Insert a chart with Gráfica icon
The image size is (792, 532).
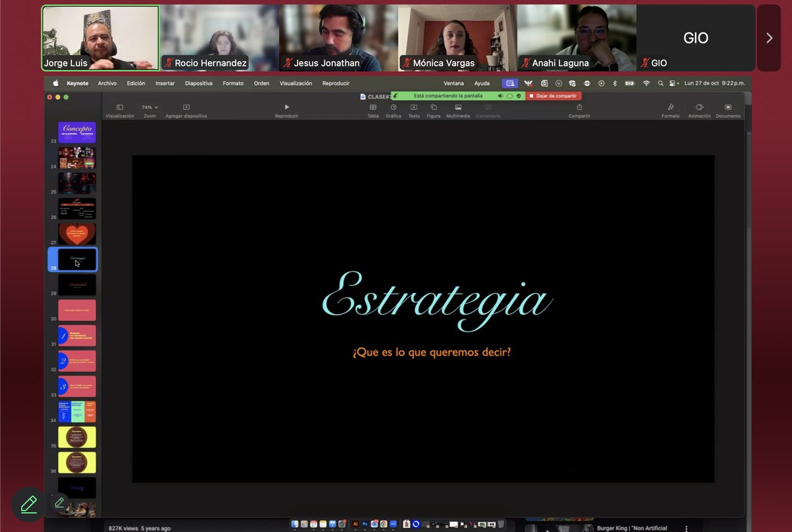393,107
